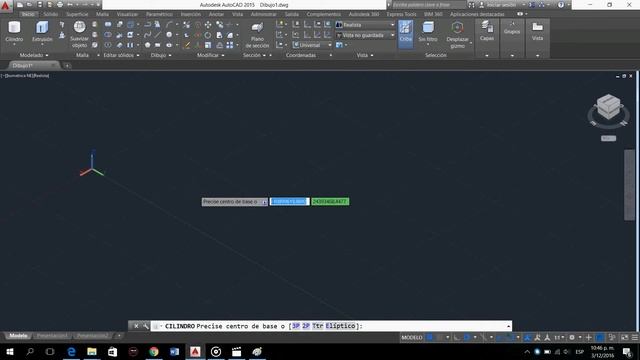Image resolution: width=640 pixels, height=360 pixels.
Task: Click the Print icon in quick access toolbar
Action: (x=60, y=5)
